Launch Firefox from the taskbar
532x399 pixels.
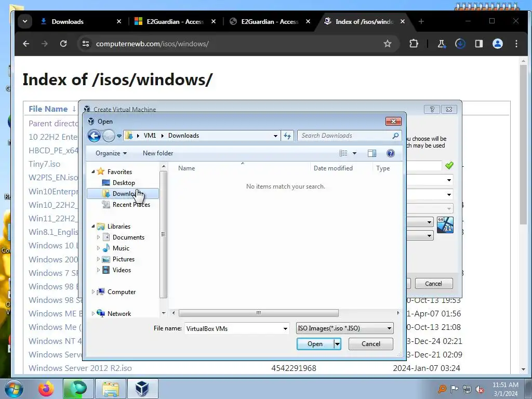click(46, 389)
